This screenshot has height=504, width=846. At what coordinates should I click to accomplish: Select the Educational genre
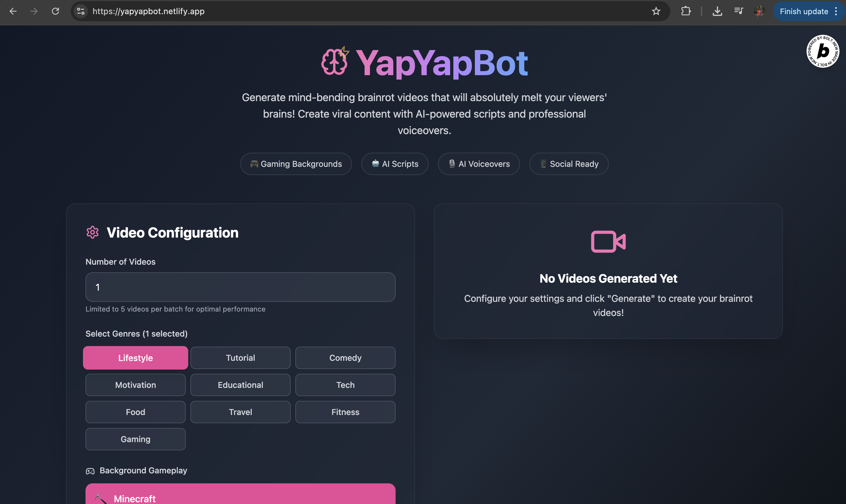point(240,385)
